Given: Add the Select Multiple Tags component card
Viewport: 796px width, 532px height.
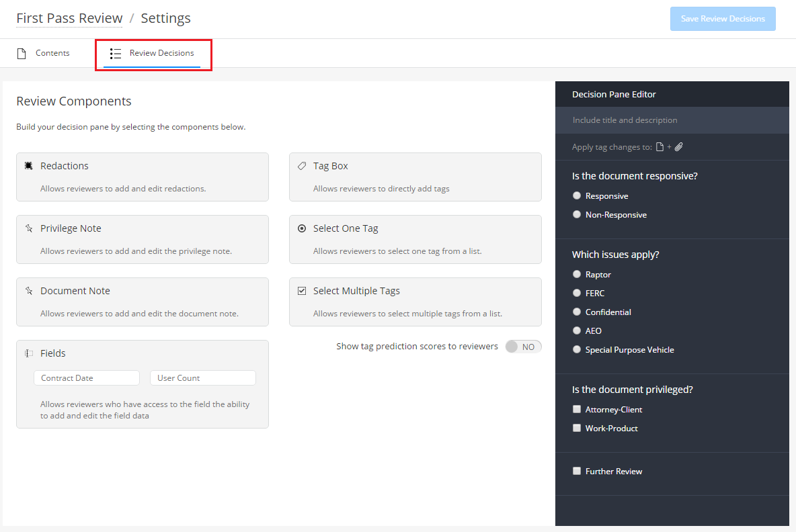Looking at the screenshot, I should 415,302.
